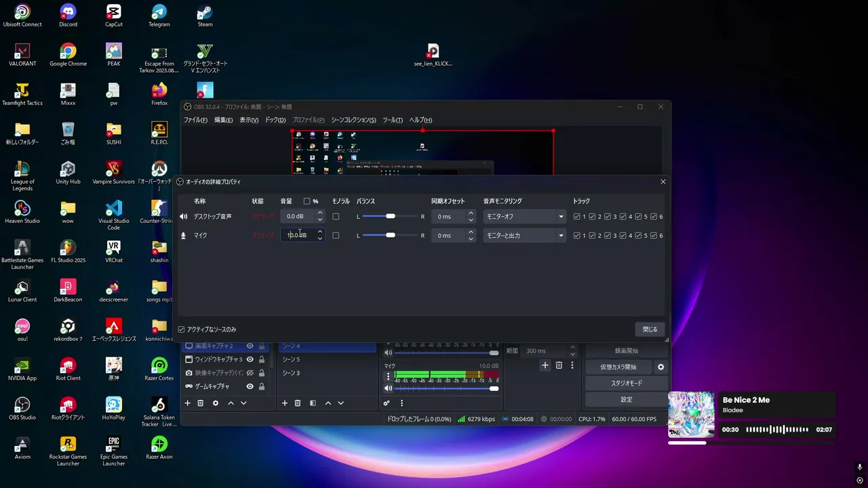The width and height of the screenshot is (868, 488).
Task: Open モニターと出力 monitoring dropdown for マイク
Action: pyautogui.click(x=525, y=236)
